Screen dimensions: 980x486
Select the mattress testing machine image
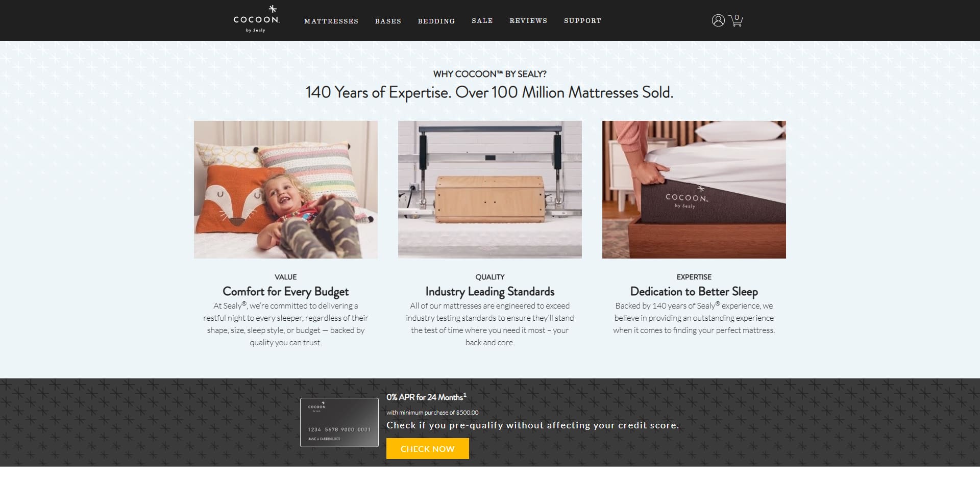490,190
